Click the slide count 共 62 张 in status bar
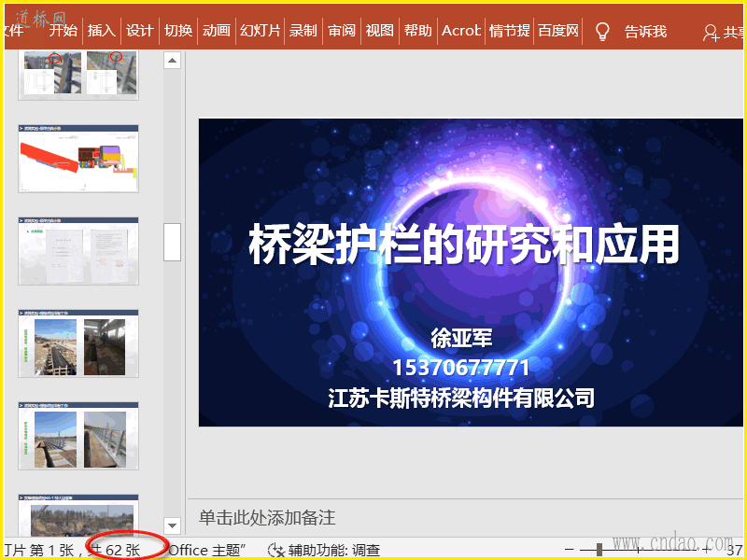747x560 pixels. click(x=114, y=551)
